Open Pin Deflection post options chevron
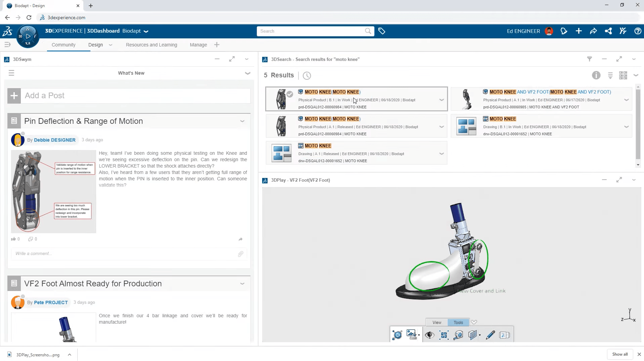Screen dimensions: 644x361 click(x=242, y=121)
